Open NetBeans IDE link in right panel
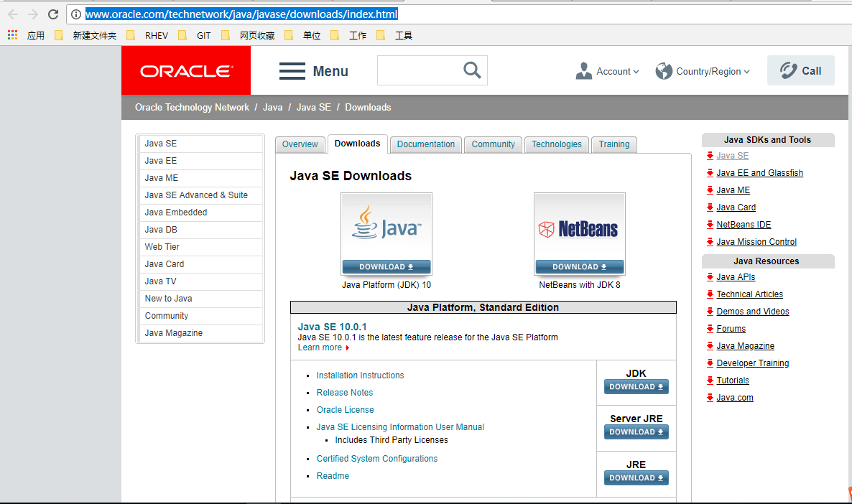Screen dimensions: 852x504 pos(744,225)
